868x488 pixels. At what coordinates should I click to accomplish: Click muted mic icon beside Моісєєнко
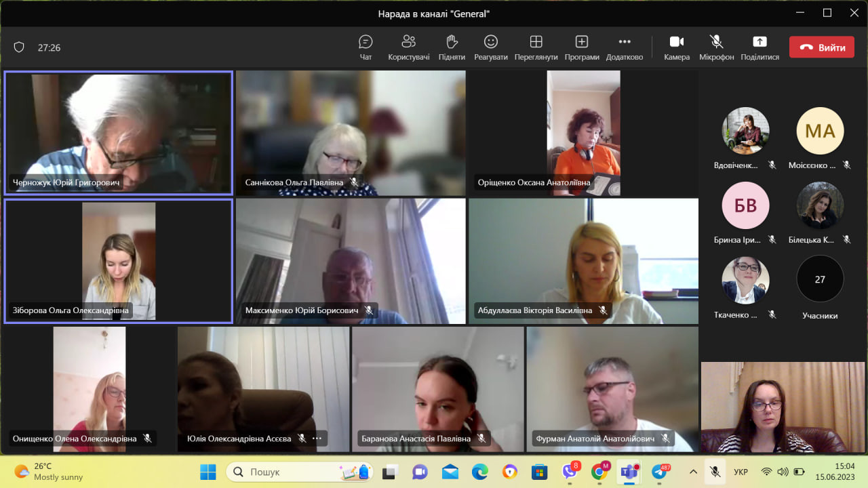coord(846,165)
